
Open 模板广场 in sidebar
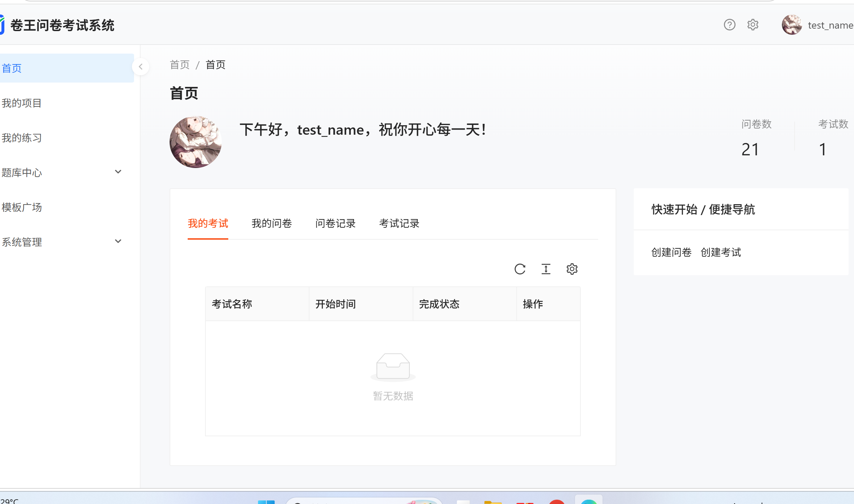click(x=22, y=207)
